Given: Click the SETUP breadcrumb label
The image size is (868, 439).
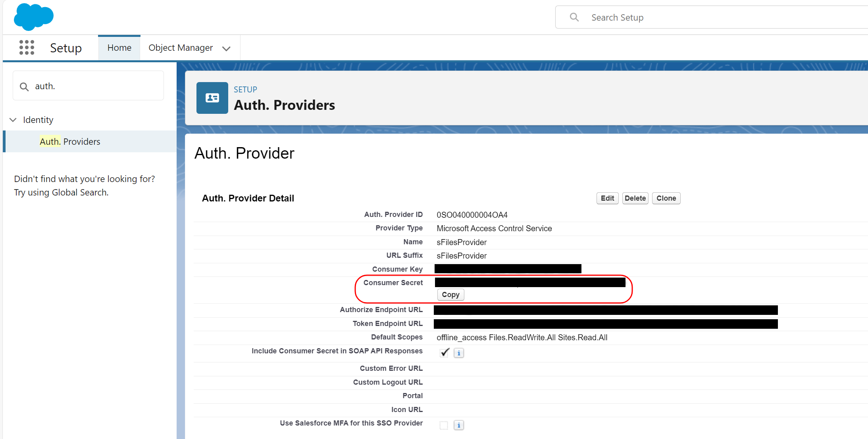Looking at the screenshot, I should pyautogui.click(x=245, y=90).
